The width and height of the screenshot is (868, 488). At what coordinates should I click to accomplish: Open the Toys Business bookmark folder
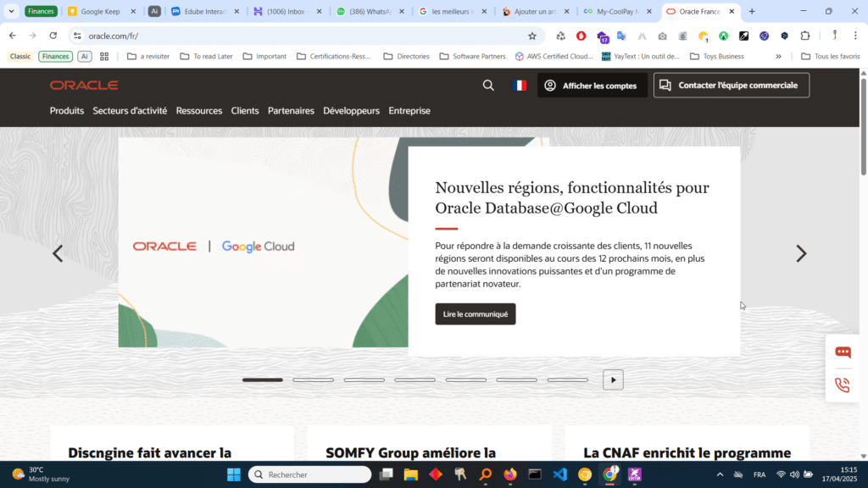(717, 57)
